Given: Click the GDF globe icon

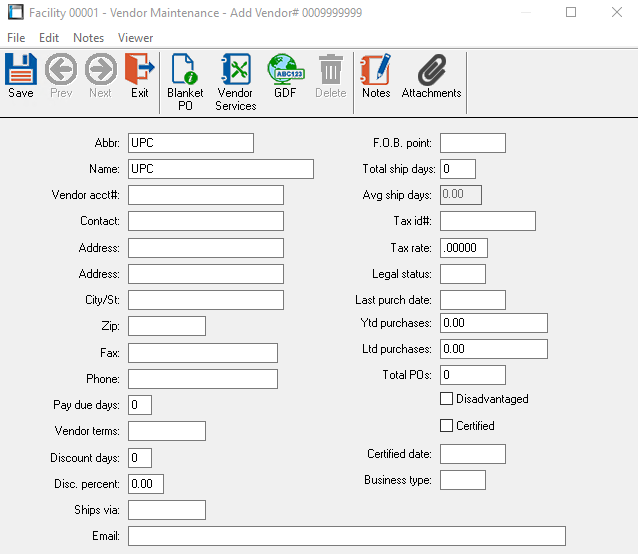Looking at the screenshot, I should pyautogui.click(x=285, y=71).
